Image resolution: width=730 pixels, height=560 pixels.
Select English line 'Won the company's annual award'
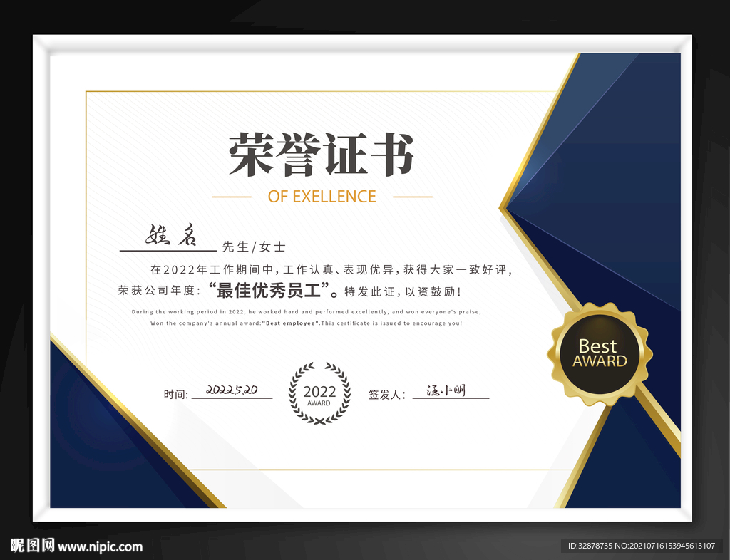coord(306,323)
